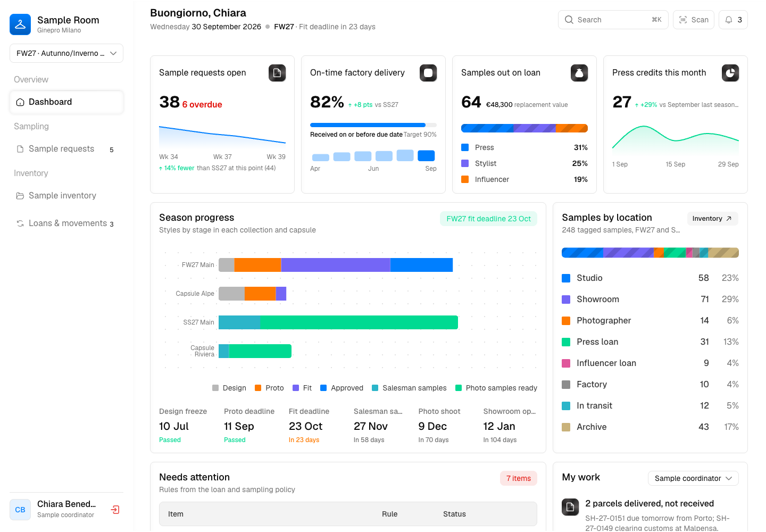Click the Sample inventory folder icon
766x532 pixels.
pos(20,196)
